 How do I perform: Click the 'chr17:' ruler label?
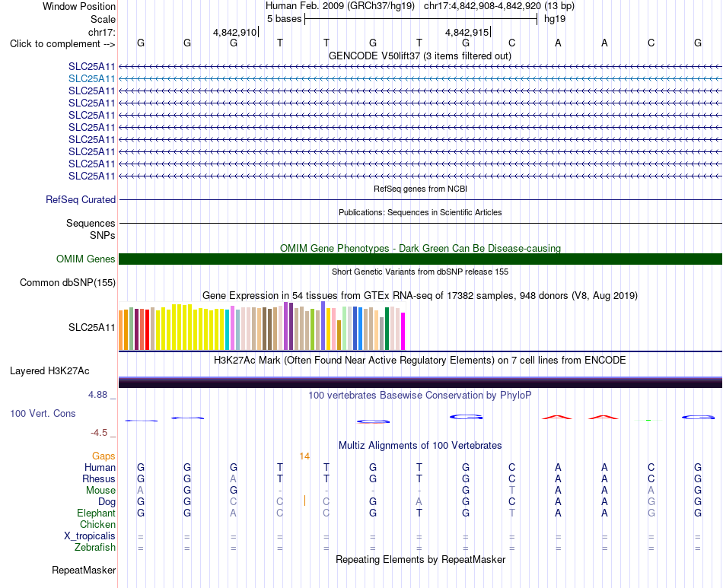(x=101, y=32)
